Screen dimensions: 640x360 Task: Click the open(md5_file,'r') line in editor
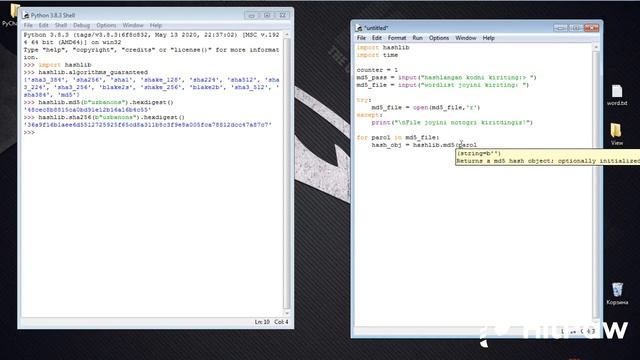(426, 107)
